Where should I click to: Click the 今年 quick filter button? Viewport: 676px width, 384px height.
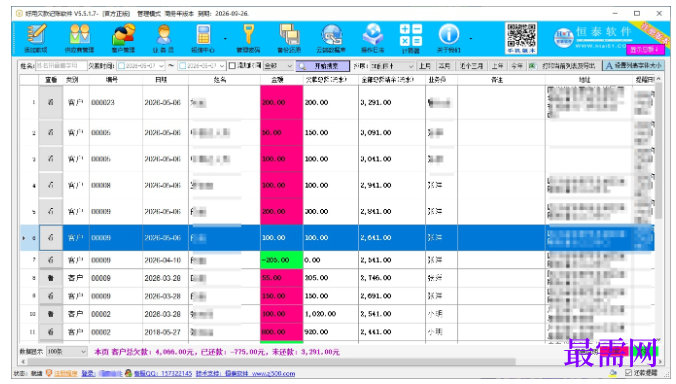click(516, 66)
